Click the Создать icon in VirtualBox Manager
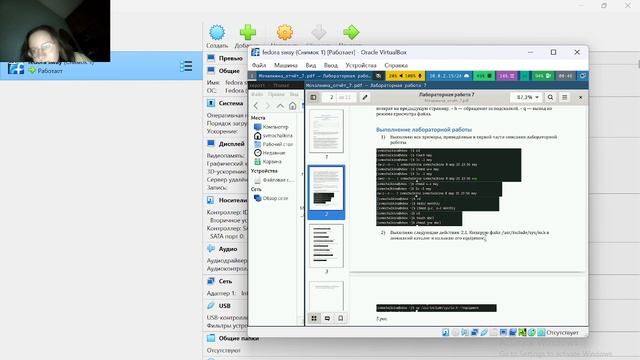Screen dimensions: 640x360 217,32
